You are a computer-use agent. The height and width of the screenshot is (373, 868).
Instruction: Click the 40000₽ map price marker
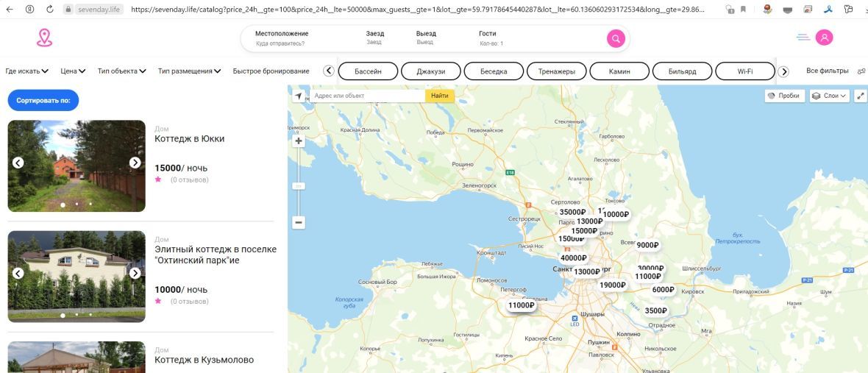[x=574, y=258]
